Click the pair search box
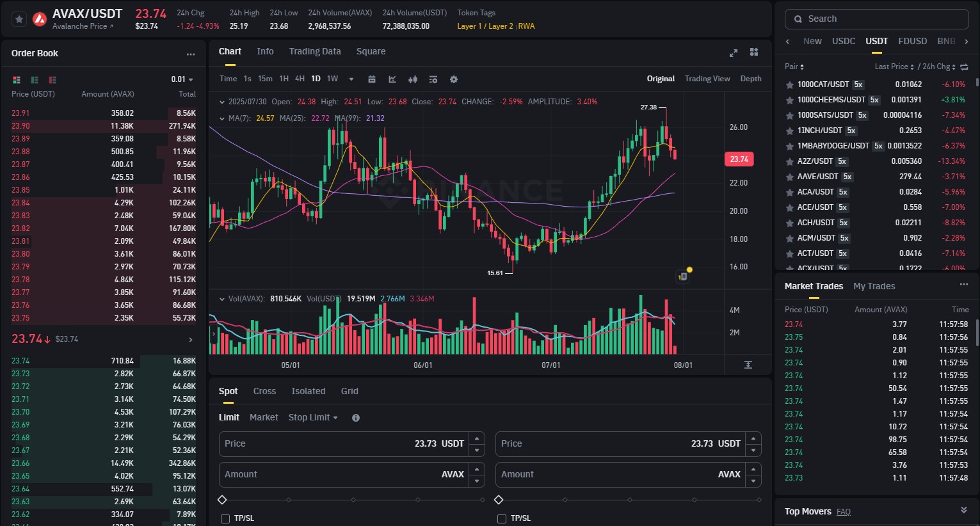The image size is (980, 526). [x=876, y=19]
